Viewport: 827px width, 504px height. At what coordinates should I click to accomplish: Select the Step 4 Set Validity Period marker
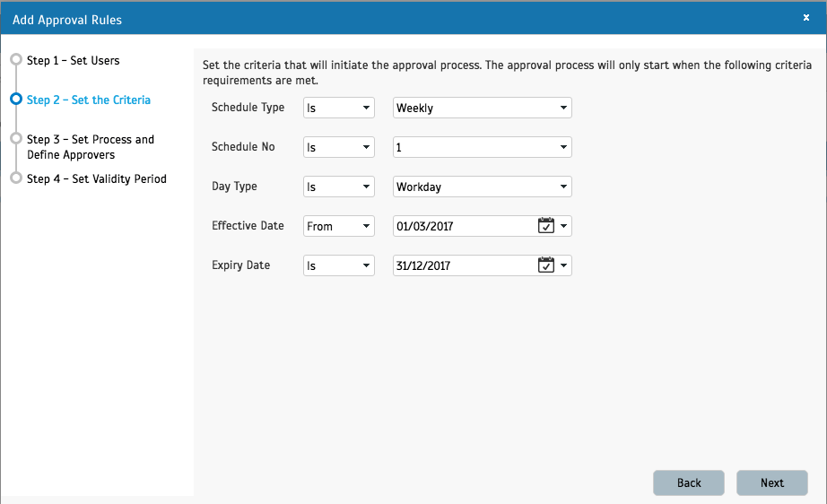coord(15,178)
